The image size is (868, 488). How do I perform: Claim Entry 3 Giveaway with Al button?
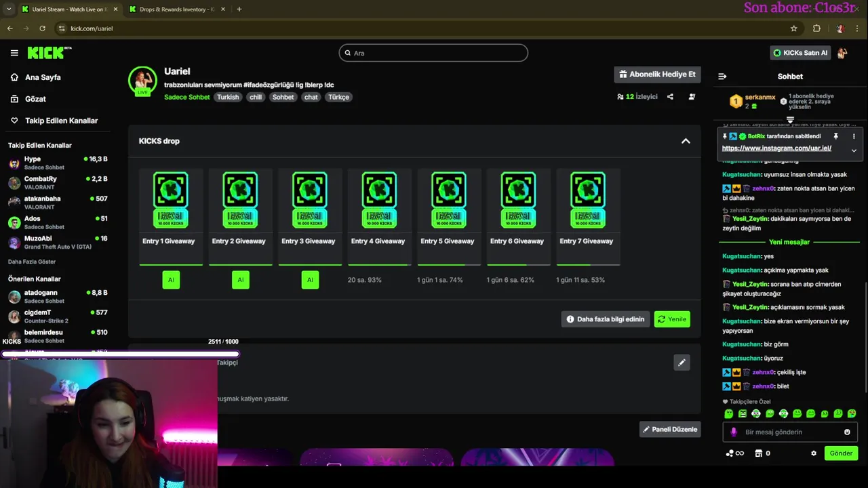click(x=310, y=280)
